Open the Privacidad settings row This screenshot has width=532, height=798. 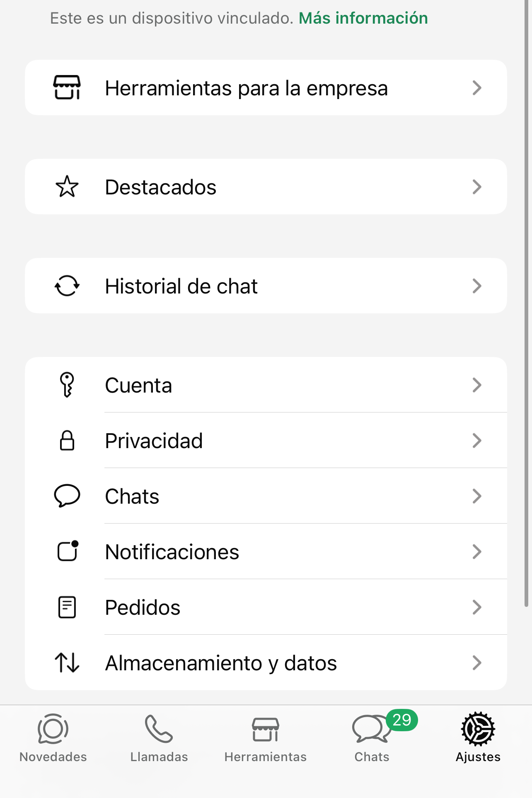[x=265, y=440]
